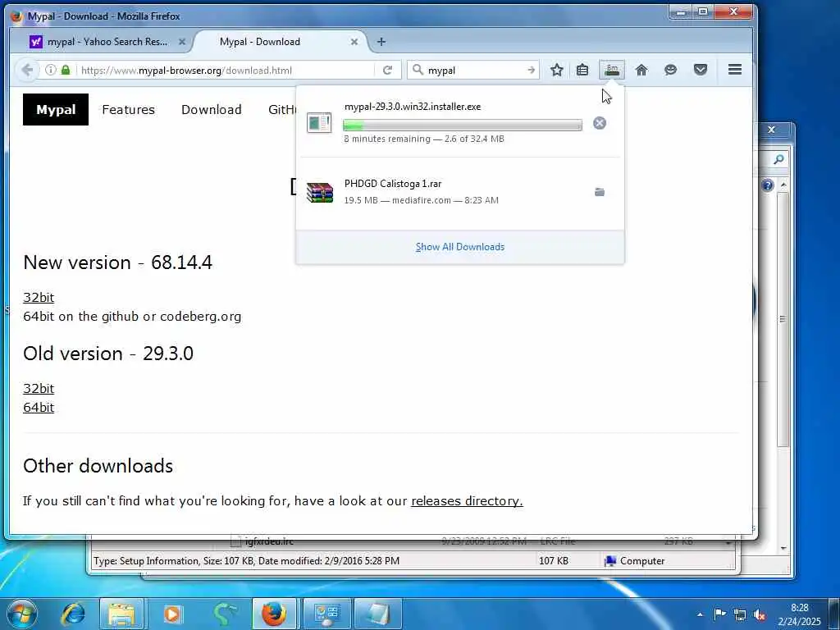Click Show All Downloads

point(459,247)
